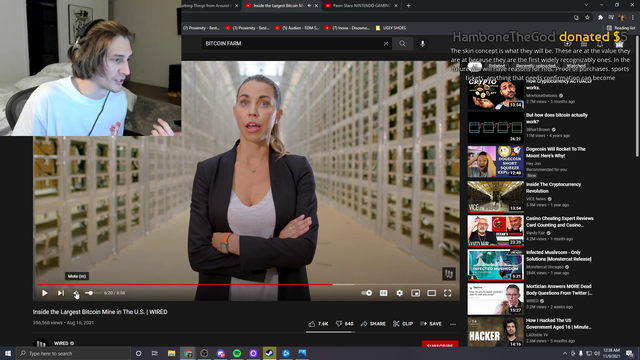Toggle the autoplay switch
The image size is (640, 360).
pos(367,293)
